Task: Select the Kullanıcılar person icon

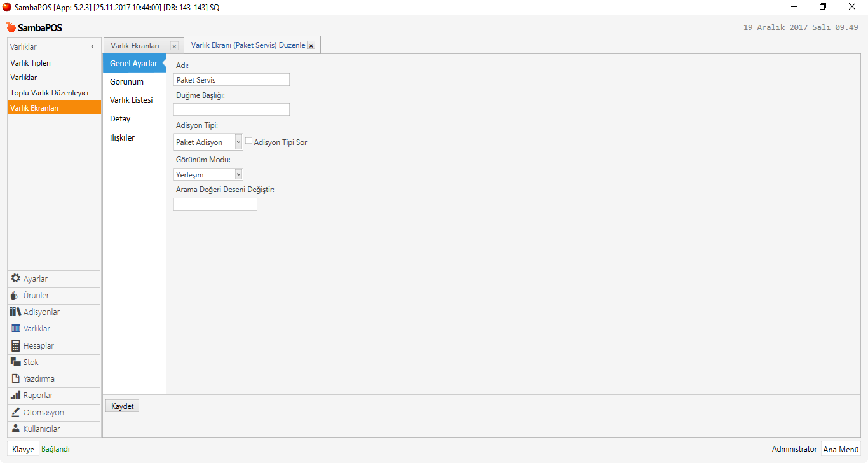Action: point(16,429)
